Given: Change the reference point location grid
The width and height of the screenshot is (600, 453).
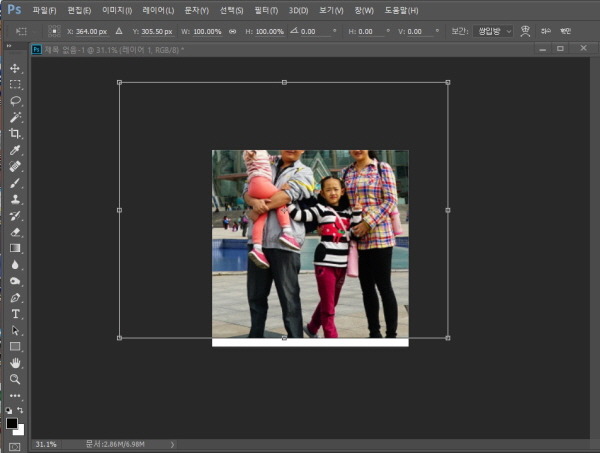Looking at the screenshot, I should (x=54, y=31).
